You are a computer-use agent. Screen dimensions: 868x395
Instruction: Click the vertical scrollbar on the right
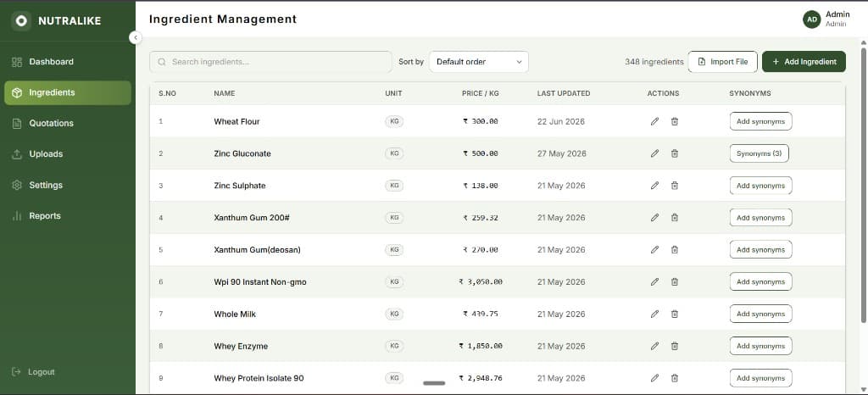coord(864,186)
